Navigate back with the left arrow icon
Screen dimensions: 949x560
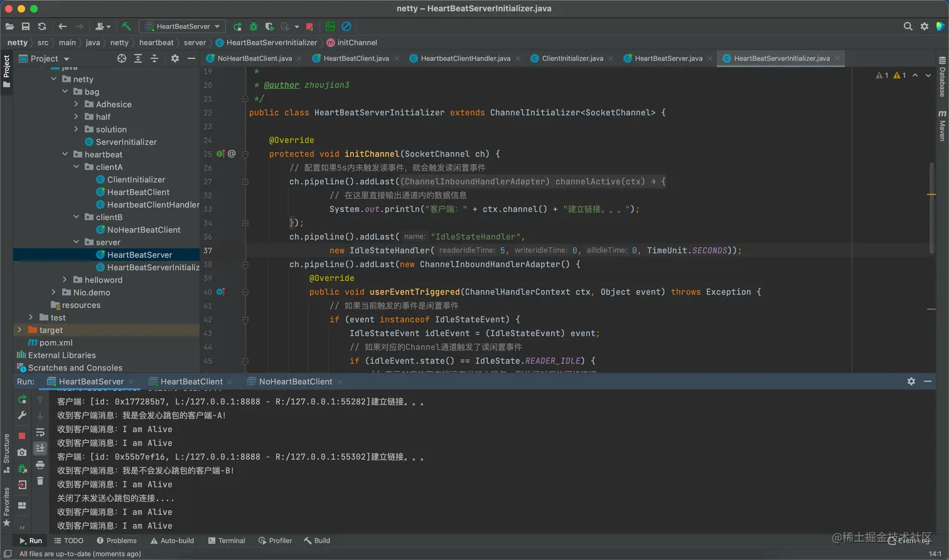[x=62, y=26]
